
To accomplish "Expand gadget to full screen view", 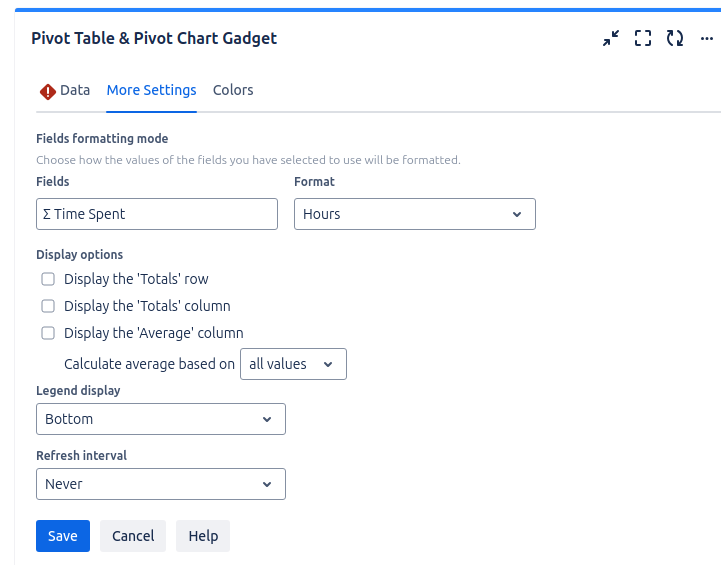I will [x=643, y=39].
